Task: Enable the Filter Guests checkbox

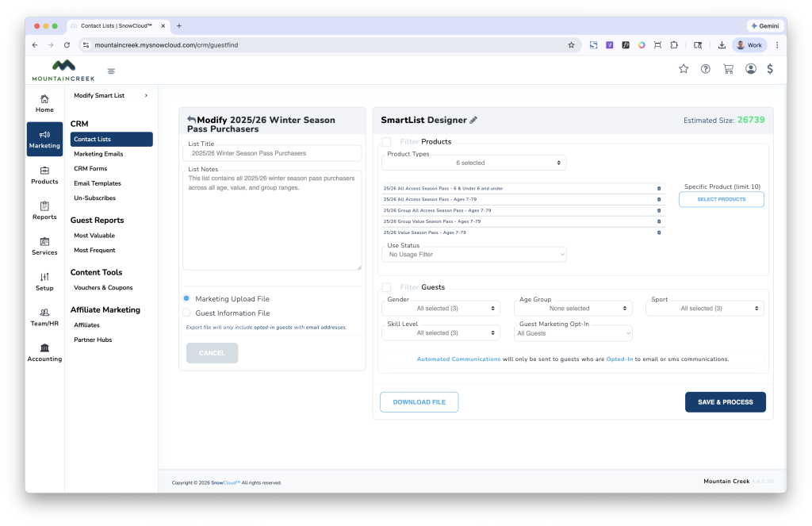Action: [386, 287]
